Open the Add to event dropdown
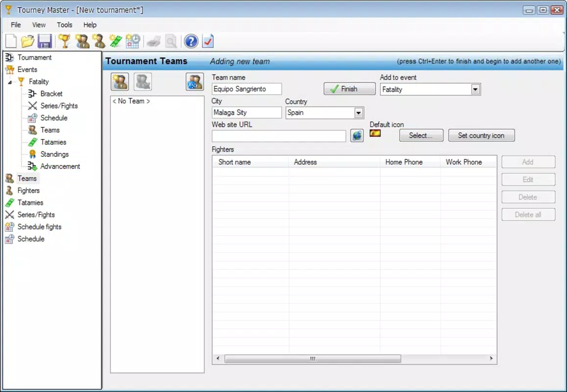Viewport: 567px width, 392px height. click(x=475, y=89)
